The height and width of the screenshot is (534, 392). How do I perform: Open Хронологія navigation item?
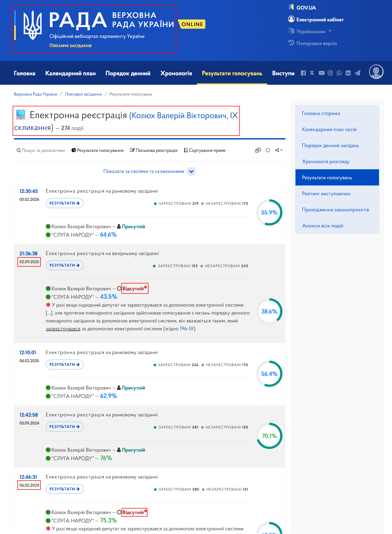[x=176, y=73]
